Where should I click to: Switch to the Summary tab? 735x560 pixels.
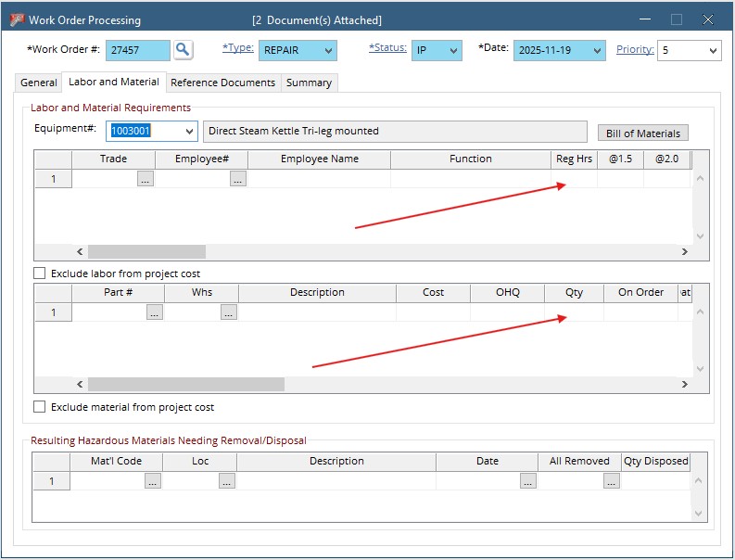(x=309, y=83)
